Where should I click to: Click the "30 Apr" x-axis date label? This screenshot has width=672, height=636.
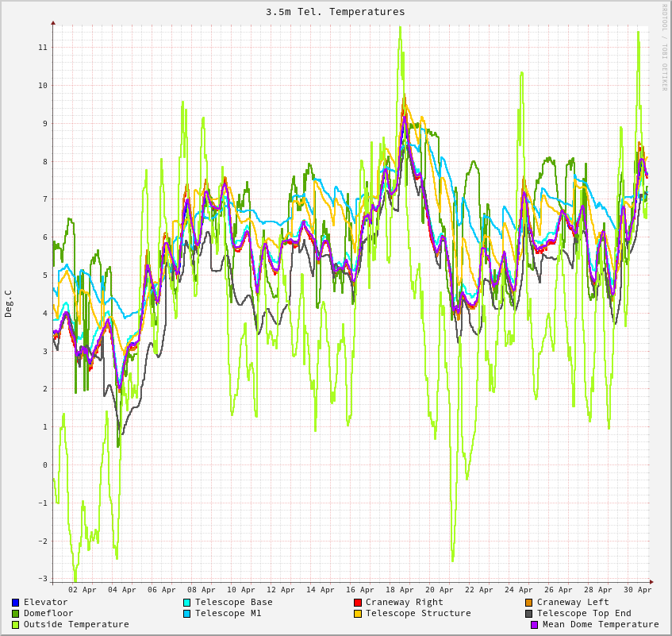[638, 590]
